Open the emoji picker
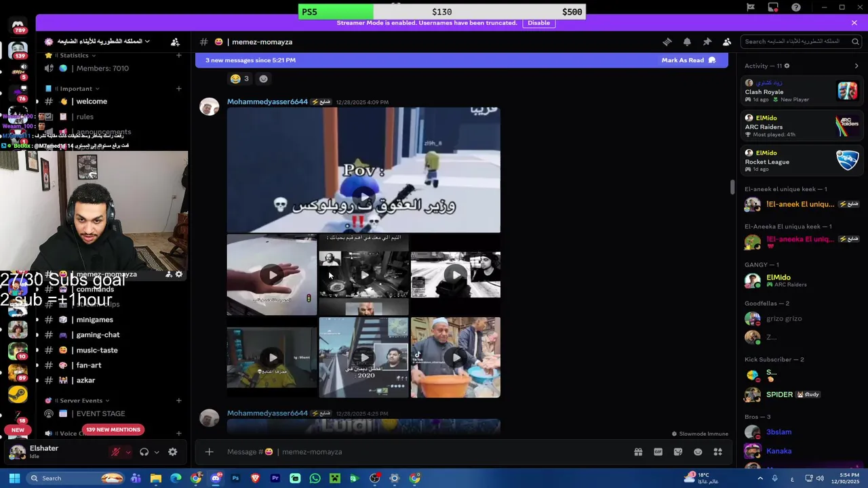This screenshot has width=868, height=488. (x=698, y=452)
